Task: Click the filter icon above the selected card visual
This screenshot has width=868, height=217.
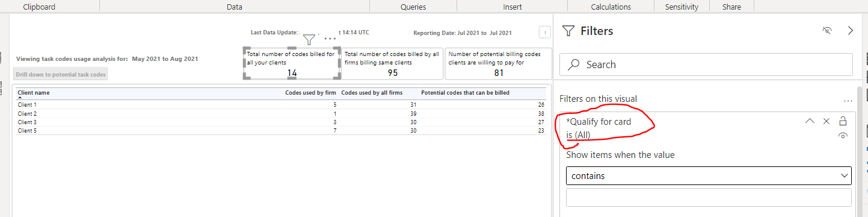Action: (309, 40)
